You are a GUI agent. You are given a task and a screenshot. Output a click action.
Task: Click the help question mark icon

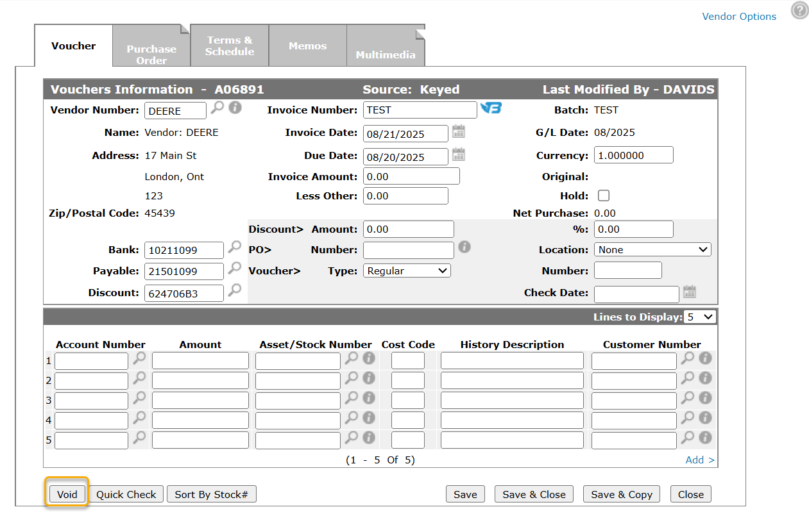point(799,11)
